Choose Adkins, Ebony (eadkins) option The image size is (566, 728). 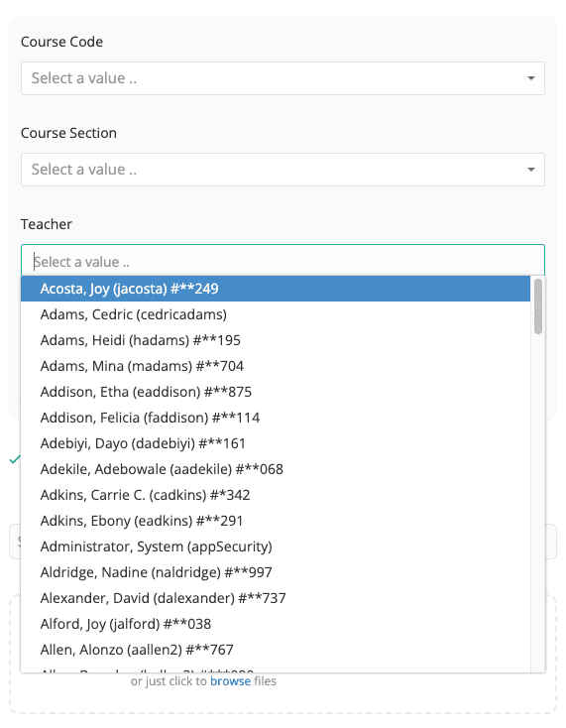276,521
